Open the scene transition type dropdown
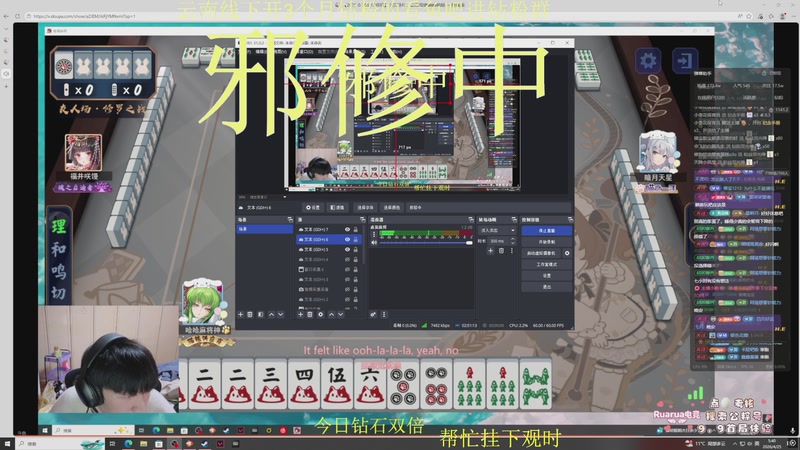800x450 pixels. [x=497, y=230]
